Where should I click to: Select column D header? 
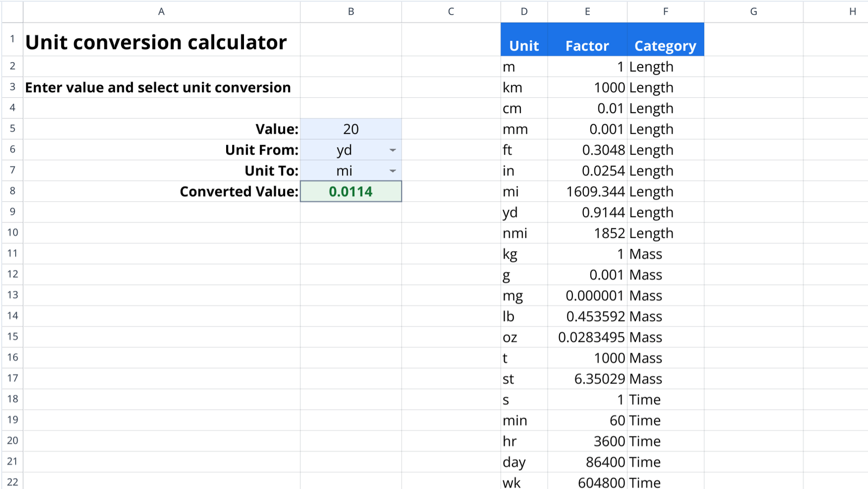(x=524, y=11)
